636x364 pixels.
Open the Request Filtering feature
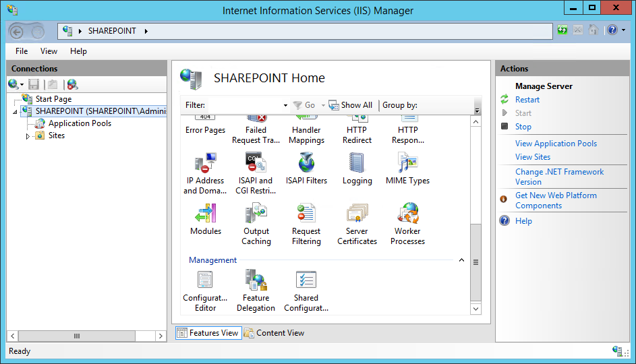point(306,224)
